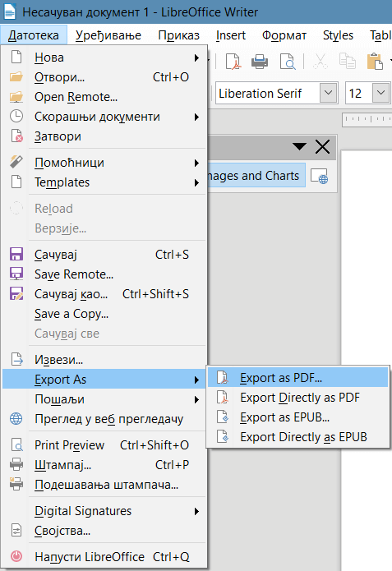This screenshot has width=392, height=571.
Task: Choose Отвори… from the file menu
Action: (105, 77)
